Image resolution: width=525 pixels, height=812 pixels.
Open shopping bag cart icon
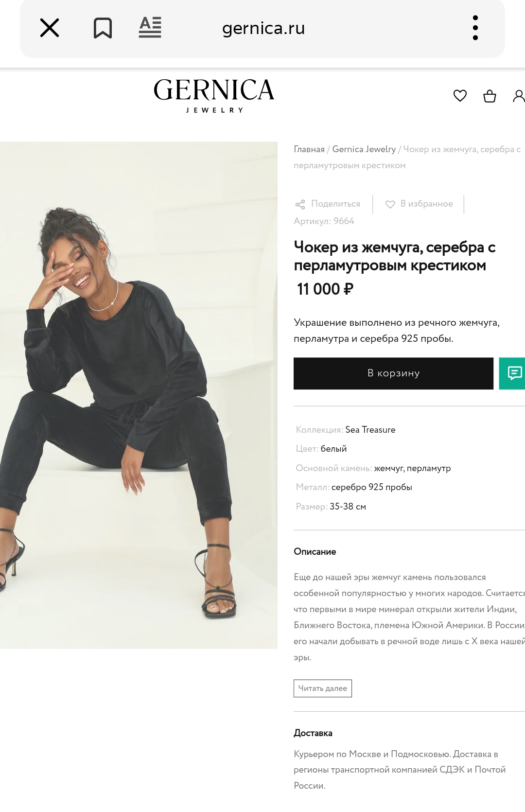click(x=490, y=96)
